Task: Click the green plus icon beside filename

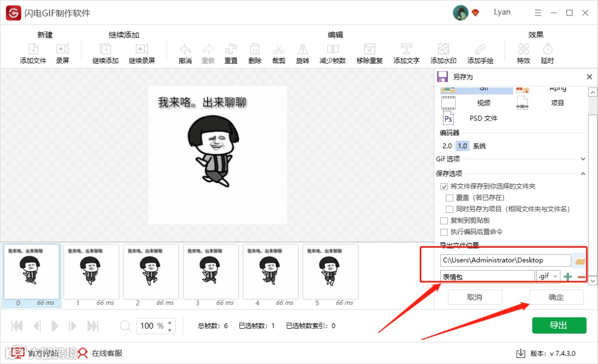Action: tap(568, 277)
